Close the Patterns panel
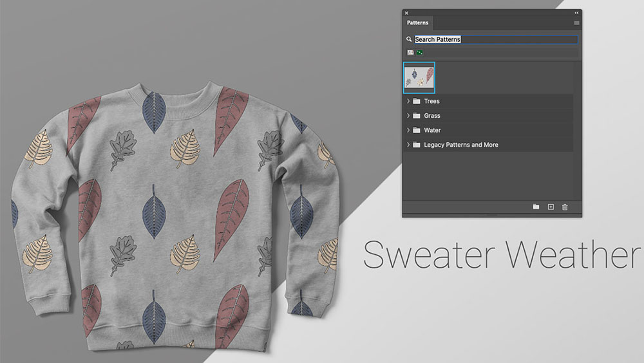 (x=406, y=12)
